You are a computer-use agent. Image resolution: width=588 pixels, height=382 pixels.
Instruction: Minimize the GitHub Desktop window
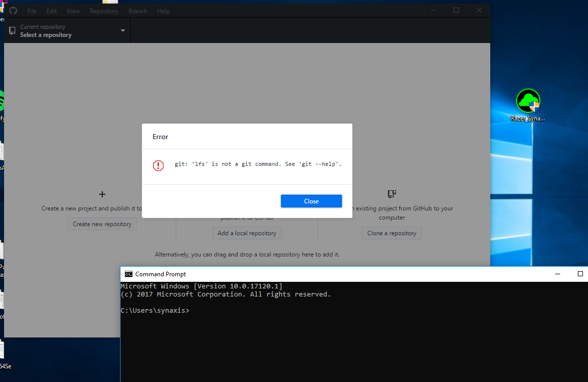(x=434, y=10)
